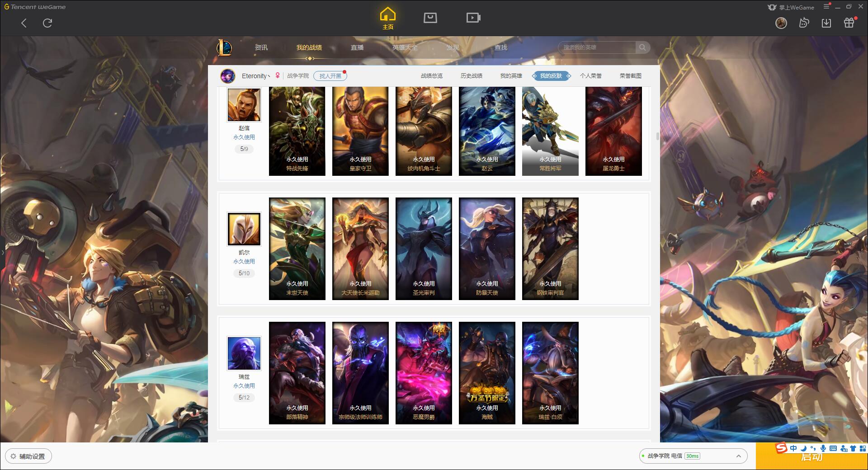Open the 特战先锋 skin card
Screen dimensions: 868x470
[297, 131]
